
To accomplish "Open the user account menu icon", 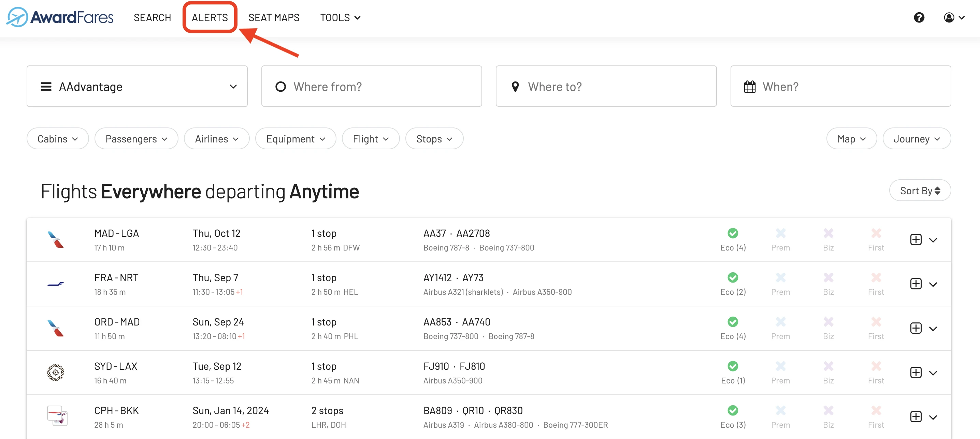I will [954, 17].
